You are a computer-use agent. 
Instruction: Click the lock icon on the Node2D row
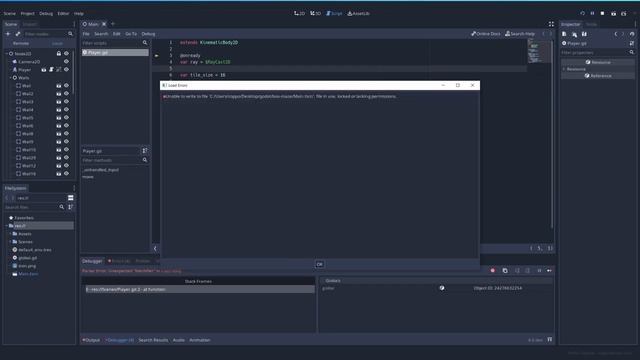pyautogui.click(x=59, y=53)
